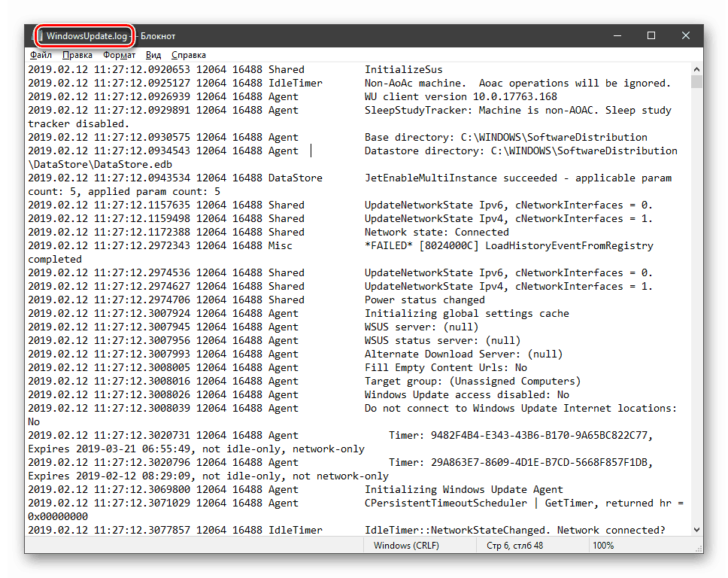The height and width of the screenshot is (578, 728).
Task: Click the vertical scrollbar thumb
Action: point(696,82)
